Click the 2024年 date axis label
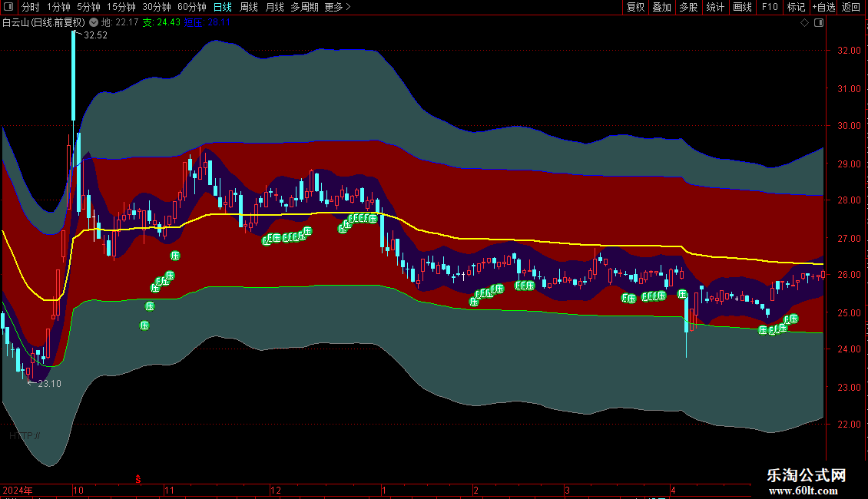This screenshot has height=499, width=868. (17, 490)
